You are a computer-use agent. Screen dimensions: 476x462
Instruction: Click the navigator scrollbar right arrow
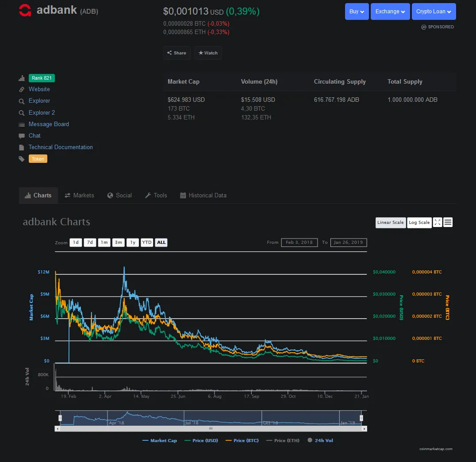tap(365, 429)
